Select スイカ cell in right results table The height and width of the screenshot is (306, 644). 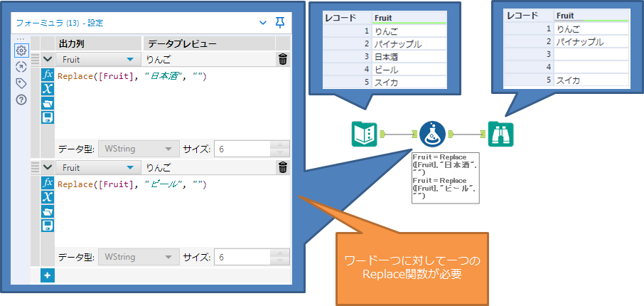click(591, 80)
